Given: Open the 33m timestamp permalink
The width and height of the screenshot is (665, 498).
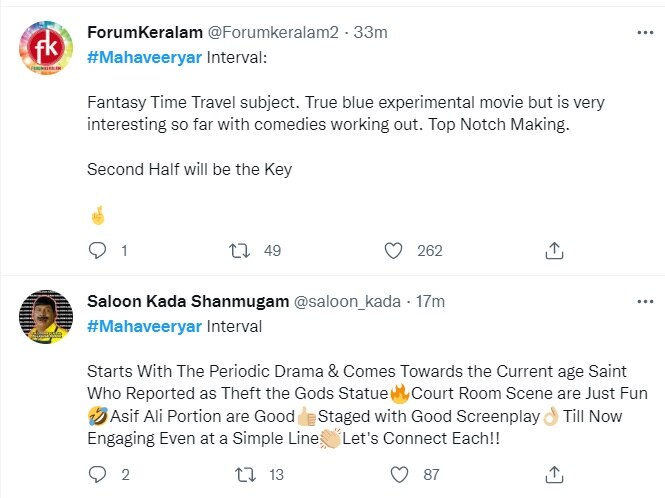Looking at the screenshot, I should (371, 32).
